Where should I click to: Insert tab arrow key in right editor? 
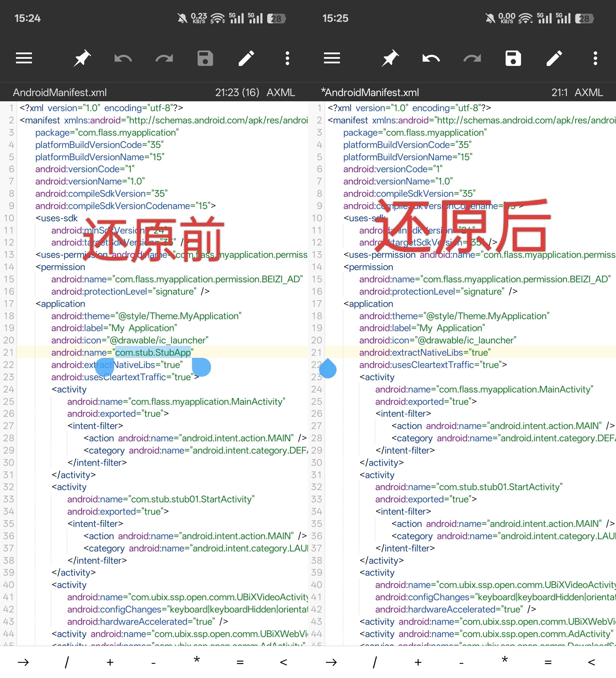331,662
